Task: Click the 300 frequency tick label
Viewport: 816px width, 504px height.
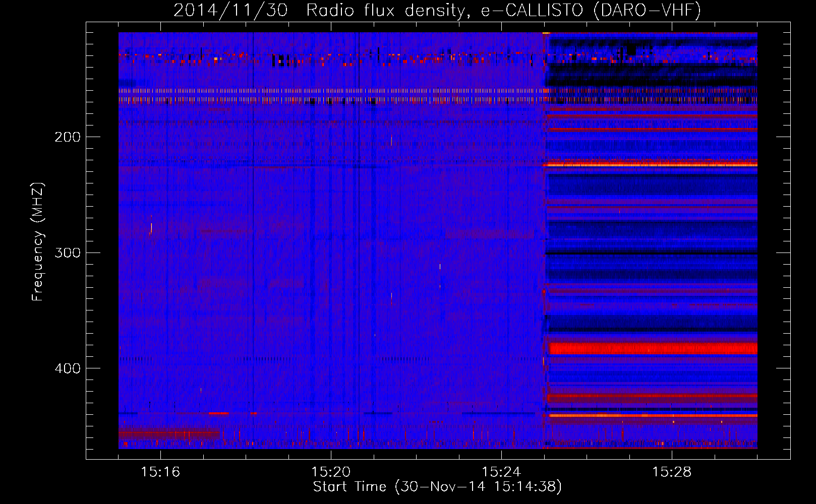Action: pos(68,253)
